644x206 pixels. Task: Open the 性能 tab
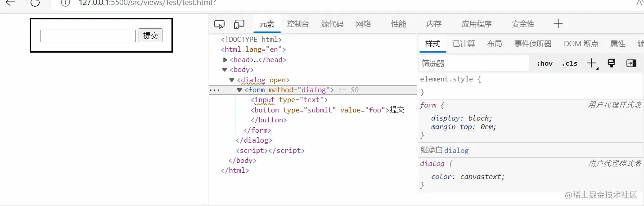click(x=399, y=24)
